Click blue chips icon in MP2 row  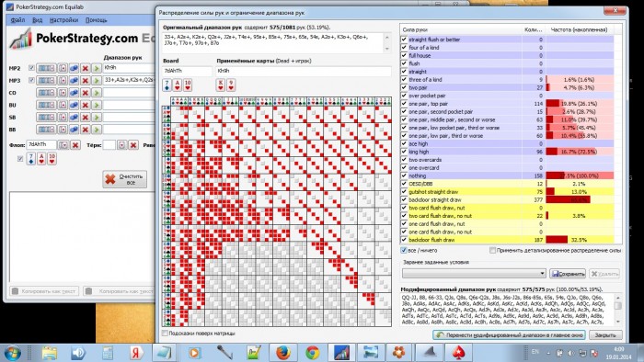click(x=74, y=68)
